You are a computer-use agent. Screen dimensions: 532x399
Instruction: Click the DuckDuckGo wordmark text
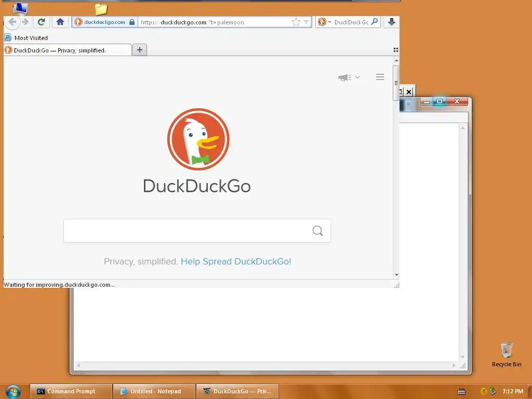point(197,186)
